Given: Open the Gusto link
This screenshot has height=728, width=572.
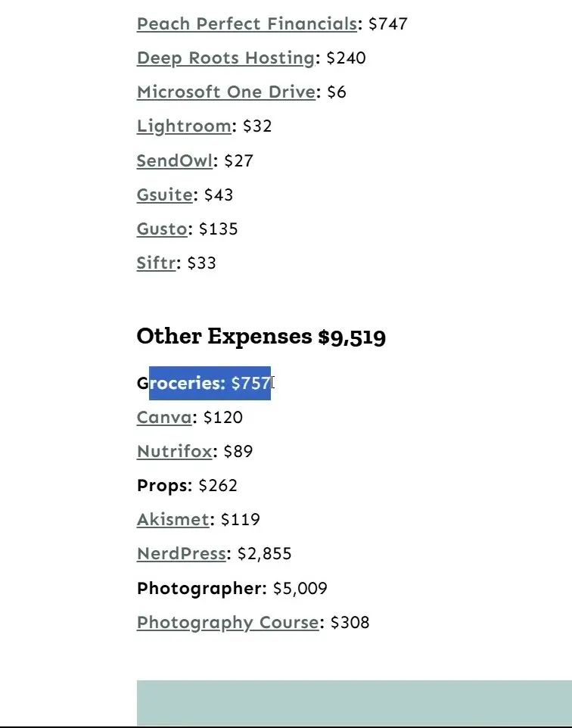Looking at the screenshot, I should pyautogui.click(x=161, y=229).
